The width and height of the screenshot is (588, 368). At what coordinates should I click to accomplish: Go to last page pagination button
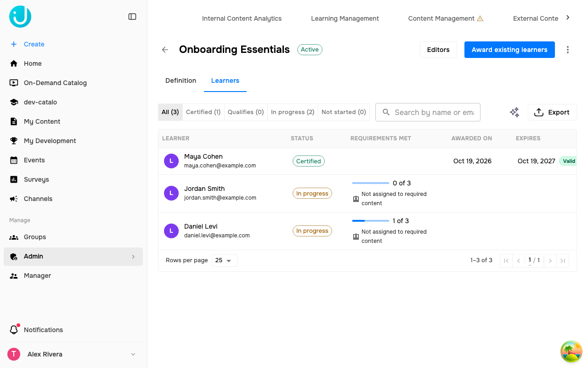(563, 260)
